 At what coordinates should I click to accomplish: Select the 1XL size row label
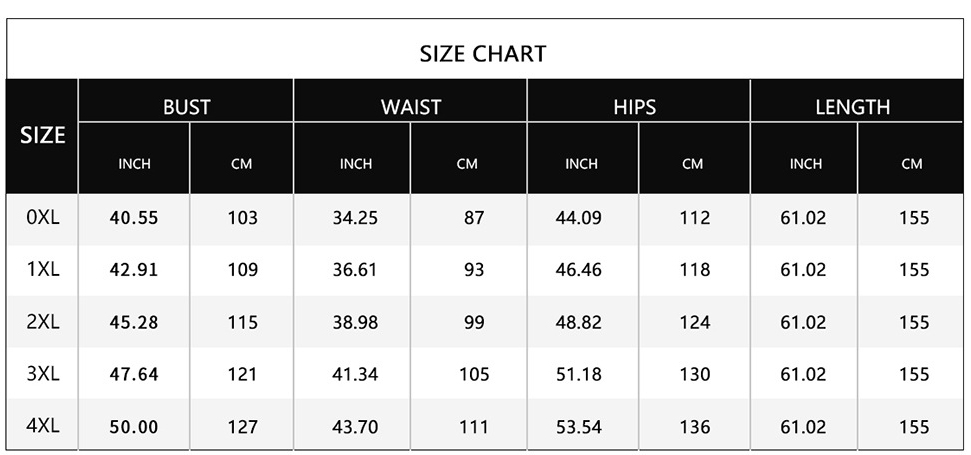[x=43, y=269]
